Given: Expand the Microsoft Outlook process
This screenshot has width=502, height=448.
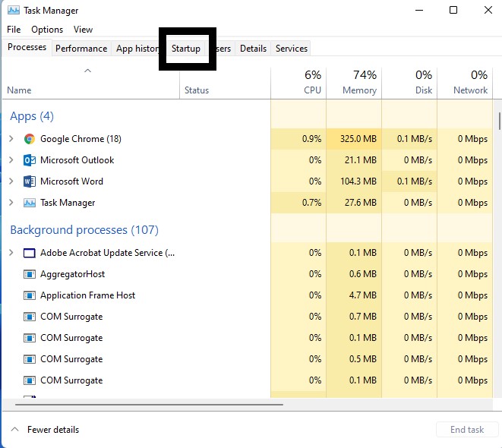Looking at the screenshot, I should (11, 159).
